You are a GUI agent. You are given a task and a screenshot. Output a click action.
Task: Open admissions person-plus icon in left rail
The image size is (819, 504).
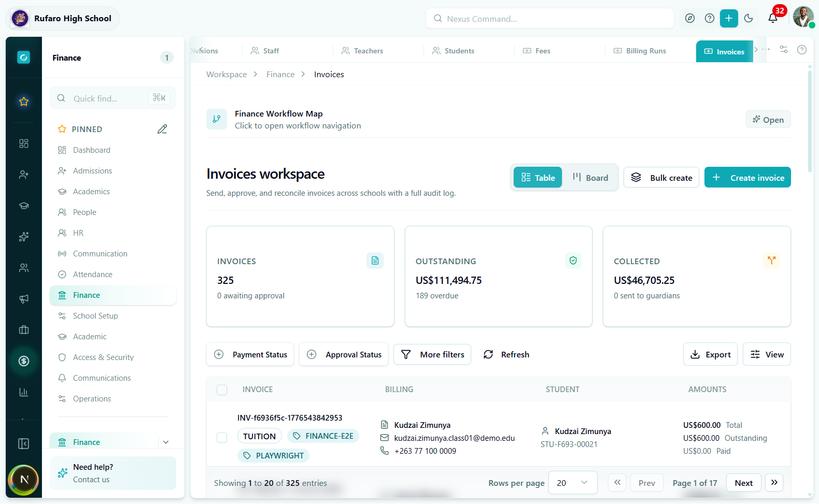click(x=24, y=175)
